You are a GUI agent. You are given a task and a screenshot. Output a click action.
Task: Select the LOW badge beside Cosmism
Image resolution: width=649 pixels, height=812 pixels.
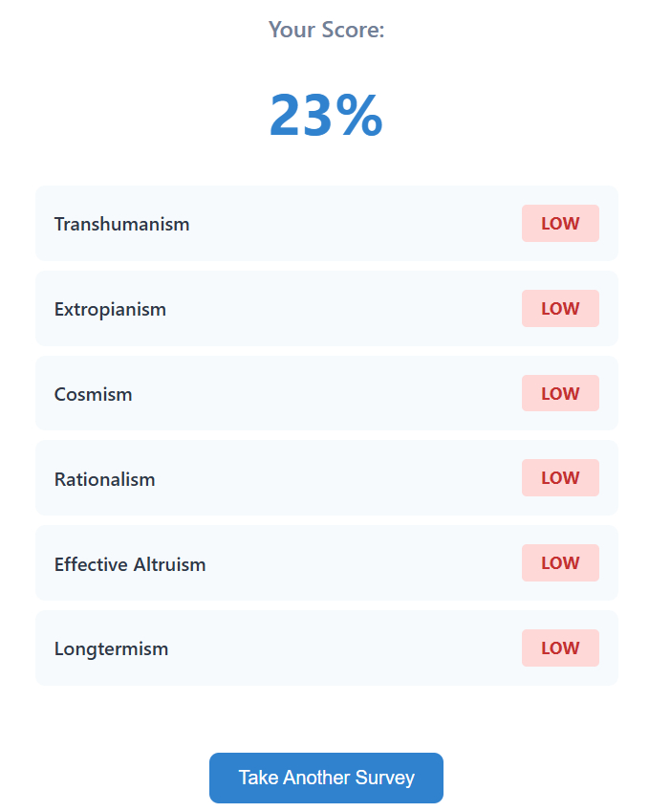560,393
